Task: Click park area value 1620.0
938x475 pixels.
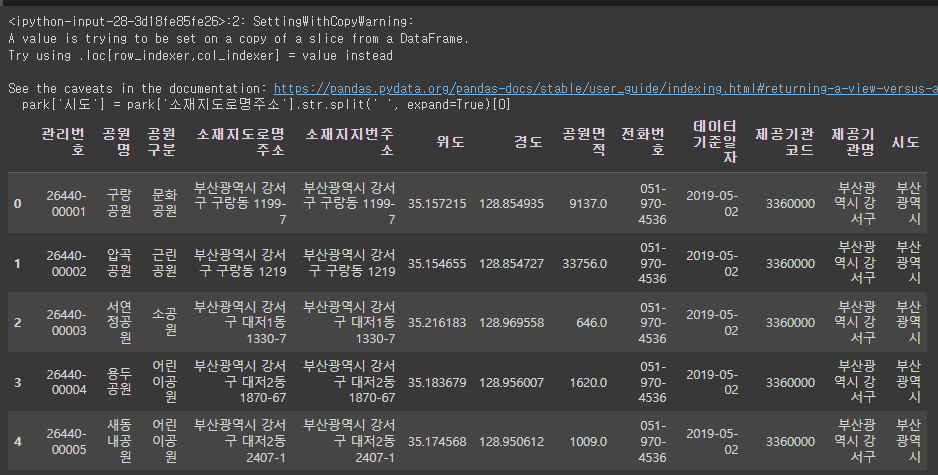Action: (588, 382)
